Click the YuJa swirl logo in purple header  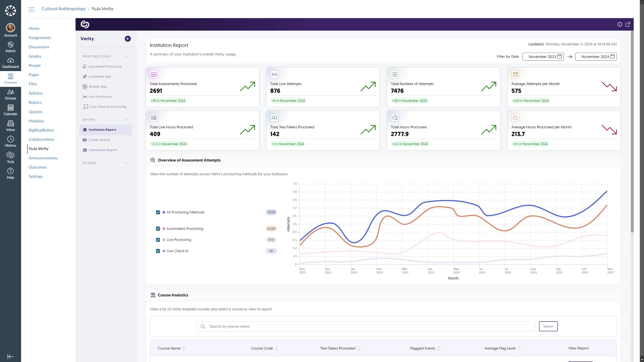(85, 24)
